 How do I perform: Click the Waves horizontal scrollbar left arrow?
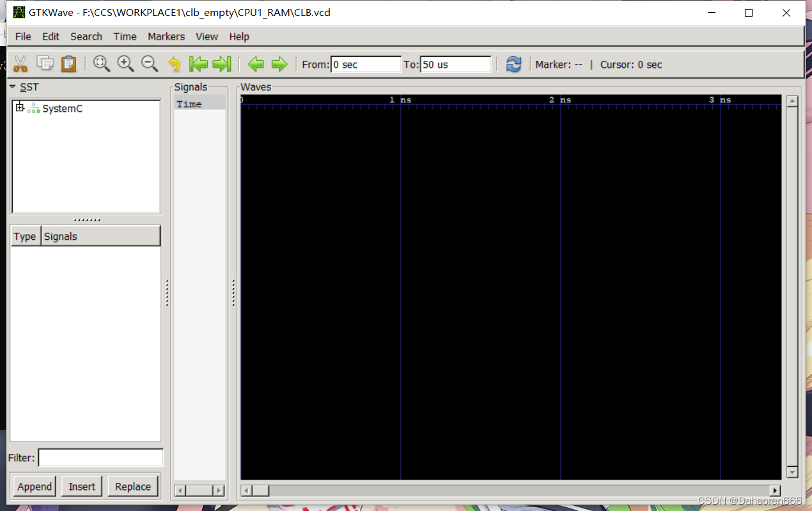pos(246,491)
